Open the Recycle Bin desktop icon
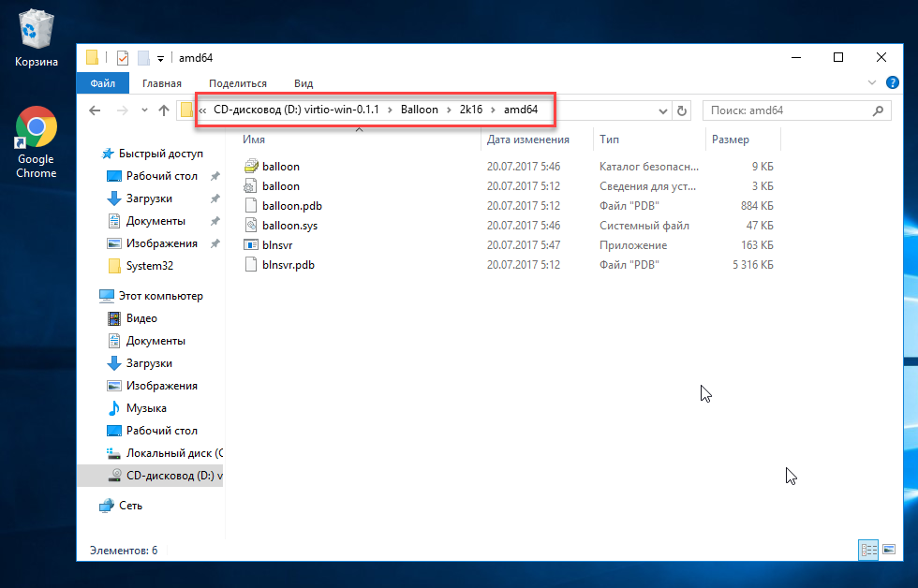 point(37,38)
